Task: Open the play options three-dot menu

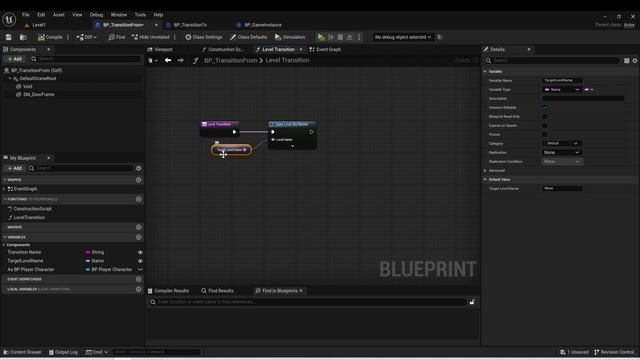Action: (359, 37)
